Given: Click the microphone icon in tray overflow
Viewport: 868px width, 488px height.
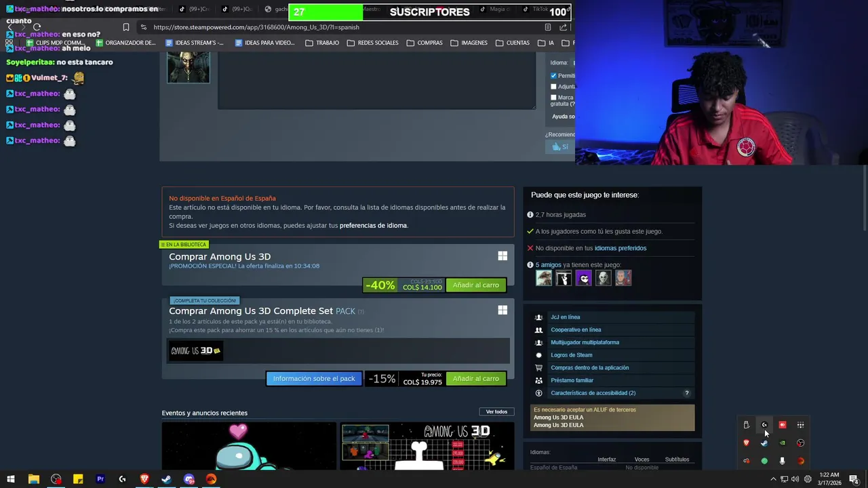Looking at the screenshot, I should (783, 461).
